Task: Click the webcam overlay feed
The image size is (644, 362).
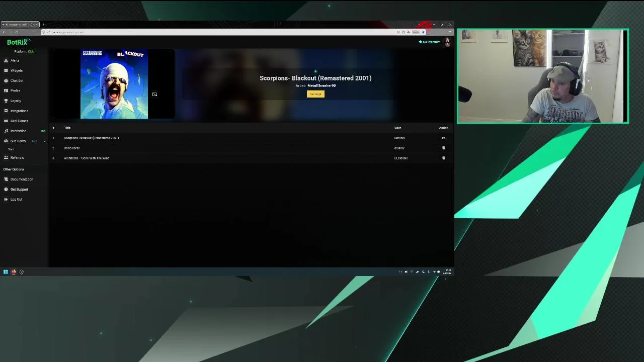Action: coord(542,76)
